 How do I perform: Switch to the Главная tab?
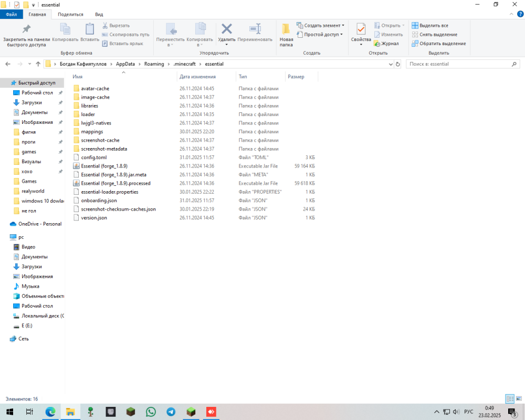pos(37,14)
